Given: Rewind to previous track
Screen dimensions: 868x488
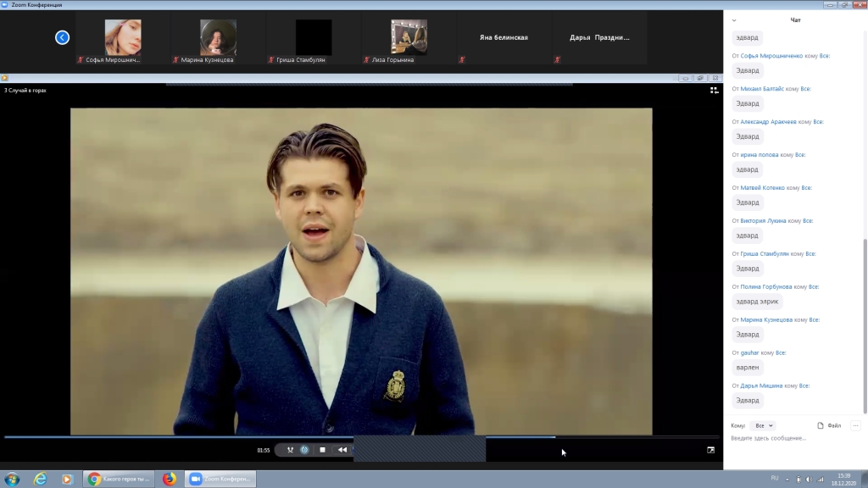Looking at the screenshot, I should (x=342, y=450).
